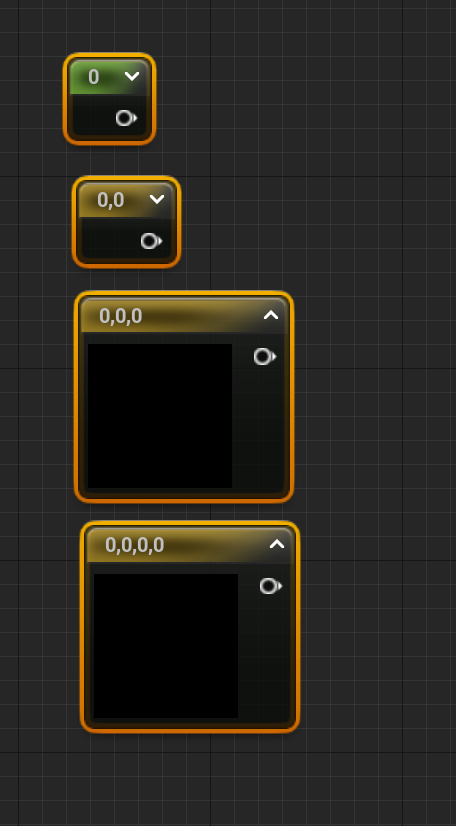The width and height of the screenshot is (456, 826).
Task: Click the output pin of the 0 constant node
Action: 126,118
